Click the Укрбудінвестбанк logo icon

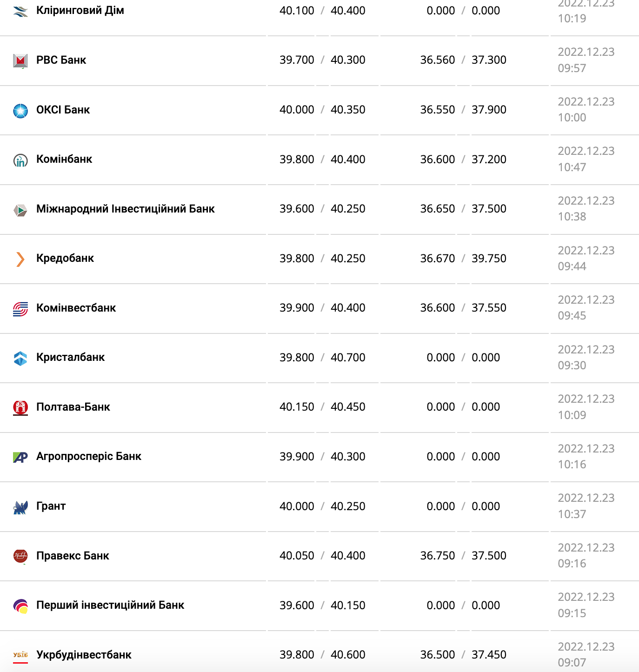[20, 655]
